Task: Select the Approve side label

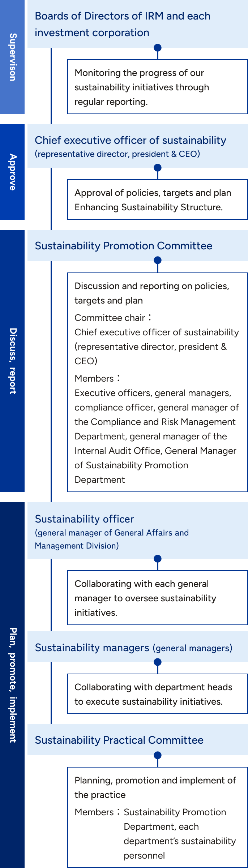Action: [x=12, y=172]
